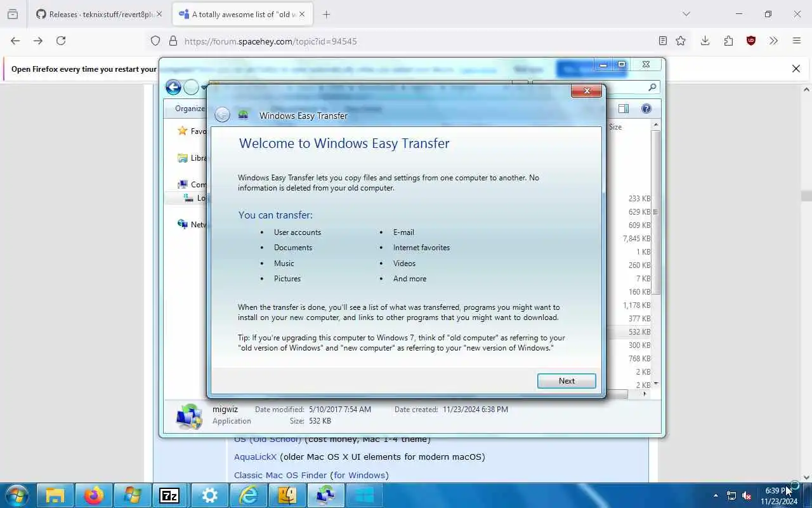This screenshot has width=812, height=508.
Task: Go back in the Explorer window
Action: click(173, 87)
